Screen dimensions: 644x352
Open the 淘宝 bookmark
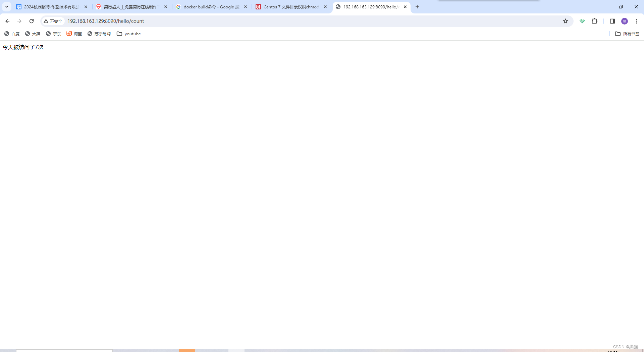[74, 34]
